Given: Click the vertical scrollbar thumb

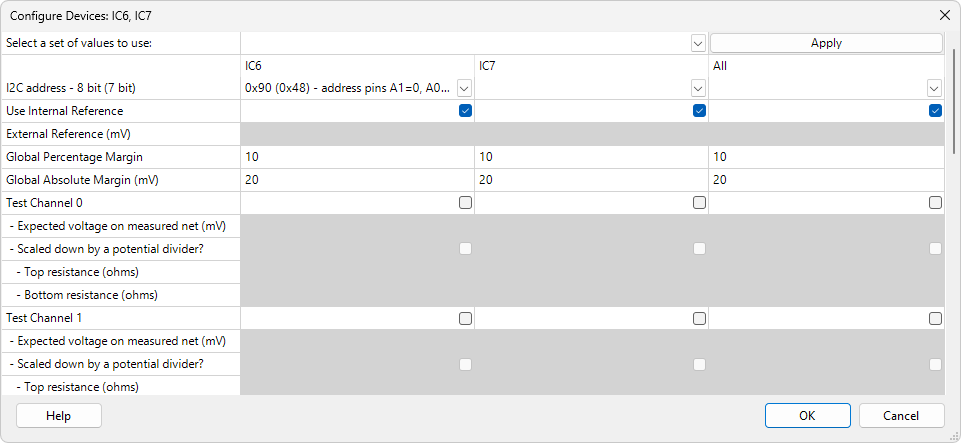Looking at the screenshot, I should coord(954,100).
